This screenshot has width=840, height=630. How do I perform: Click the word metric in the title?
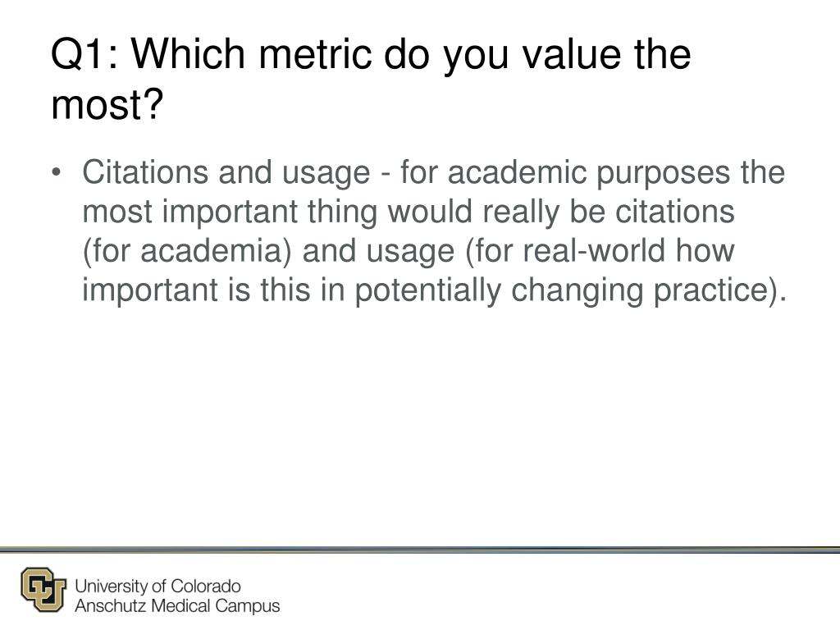coord(315,53)
